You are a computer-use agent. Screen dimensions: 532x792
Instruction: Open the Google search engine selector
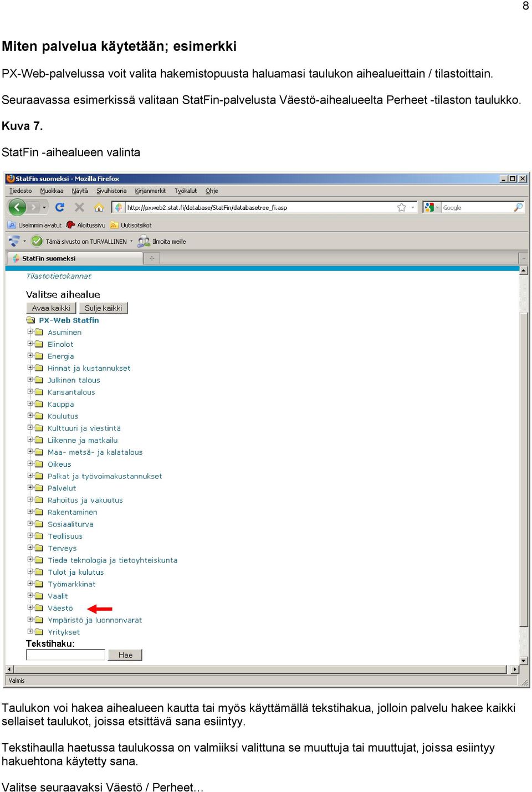pos(431,207)
